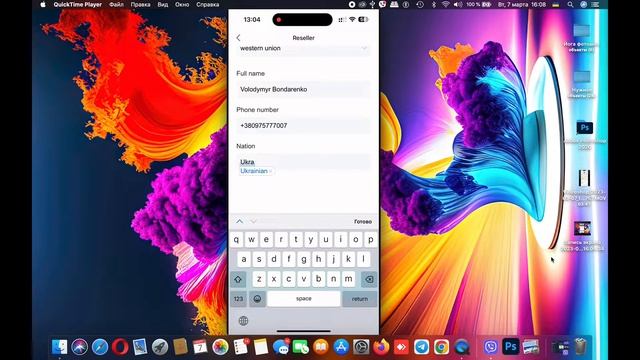Viewport: 640px width, 360px height.
Task: Choose the Ukrainian suggestion
Action: [x=254, y=171]
